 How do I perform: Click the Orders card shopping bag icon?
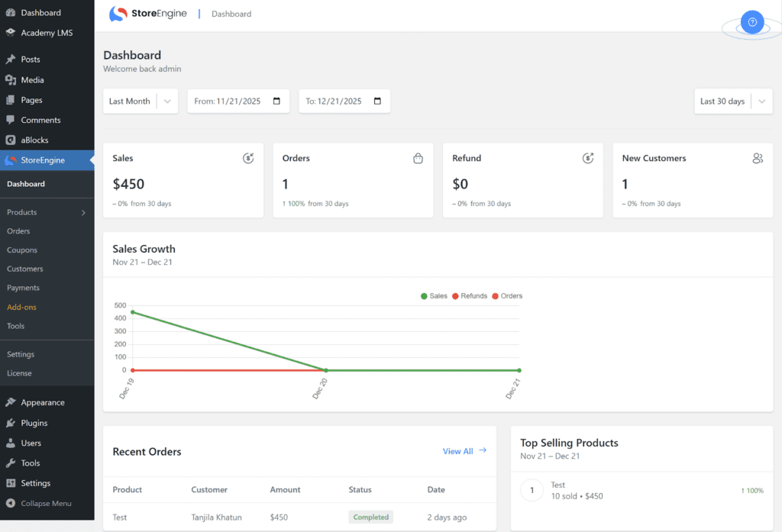418,159
